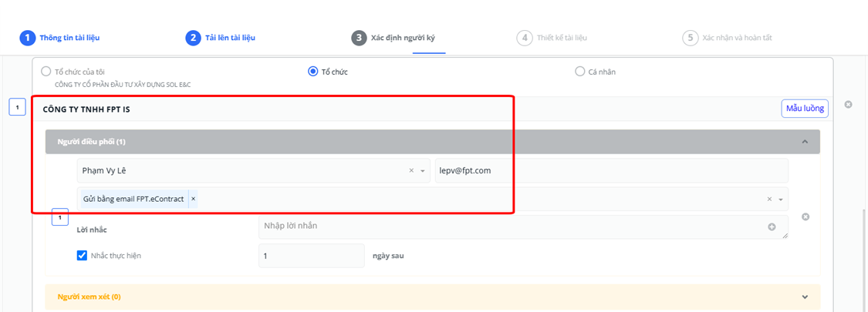Open the sending method dropdown arrow
Screen dimensions: 868x312
781,200
